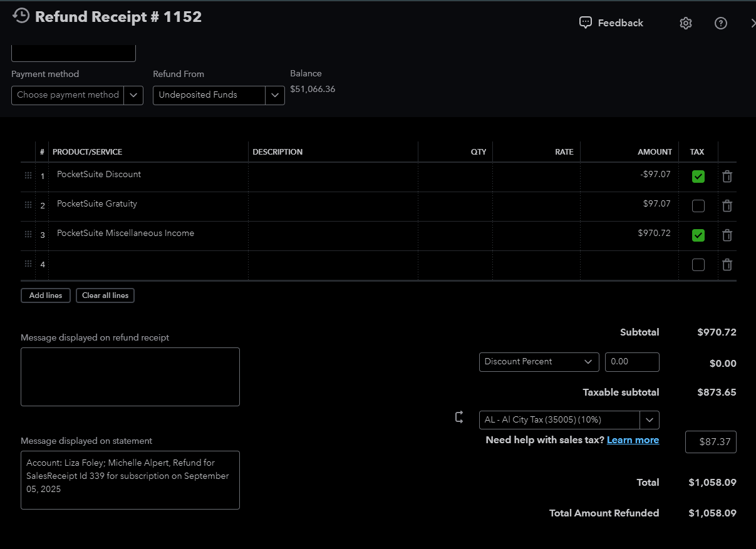
Task: Click PocketSuite Discount product cell
Action: 148,177
